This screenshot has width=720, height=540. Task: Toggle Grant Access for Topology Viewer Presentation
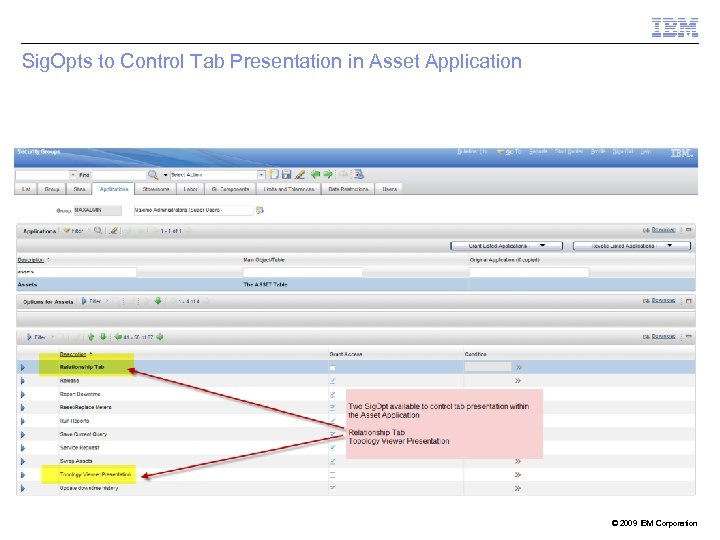(x=332, y=474)
